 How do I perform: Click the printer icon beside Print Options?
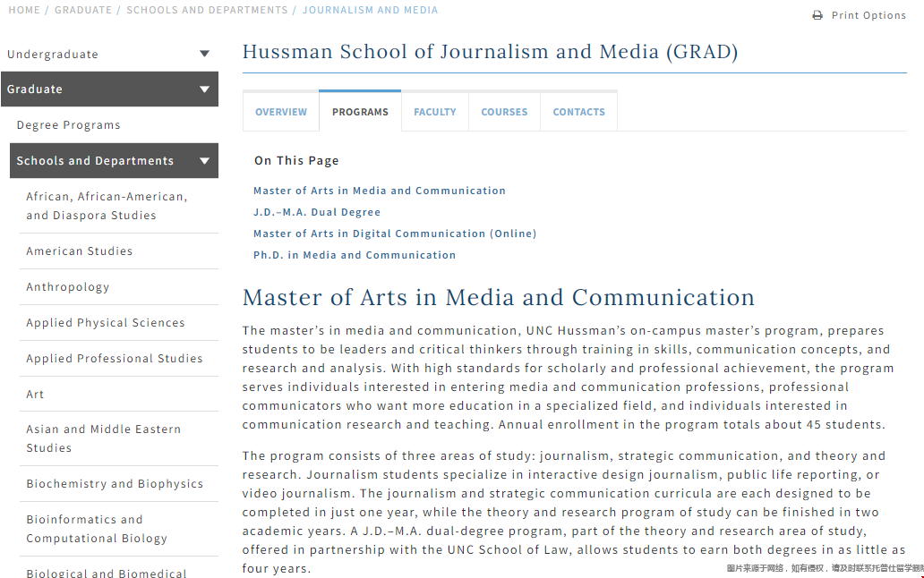pyautogui.click(x=817, y=15)
